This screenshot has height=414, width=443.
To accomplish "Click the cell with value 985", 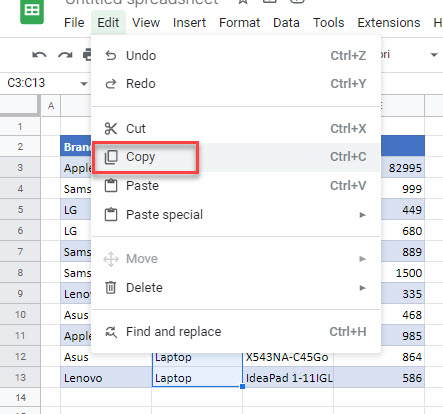I will pyautogui.click(x=403, y=335).
